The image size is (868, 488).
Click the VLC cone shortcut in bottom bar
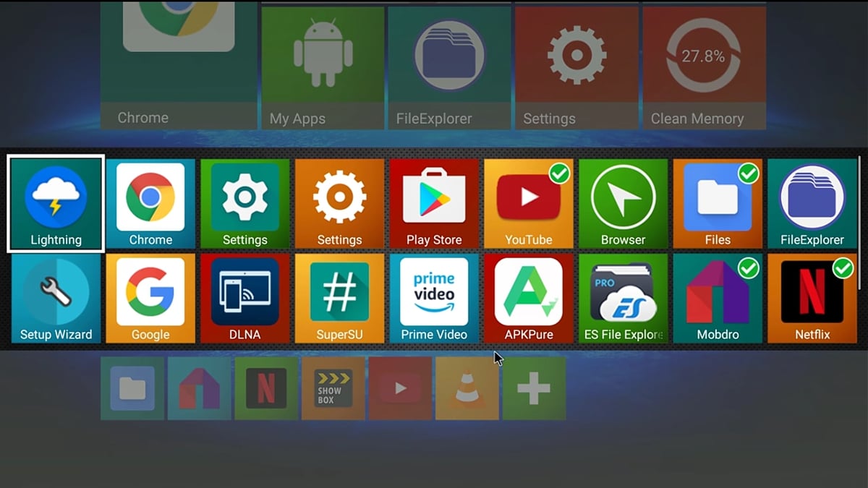click(x=467, y=388)
